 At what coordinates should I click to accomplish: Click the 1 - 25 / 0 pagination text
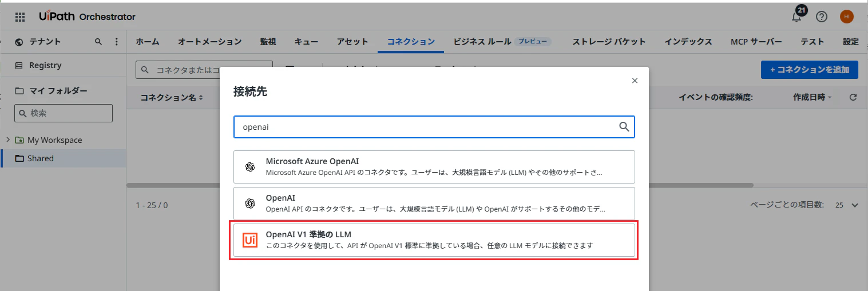click(152, 205)
